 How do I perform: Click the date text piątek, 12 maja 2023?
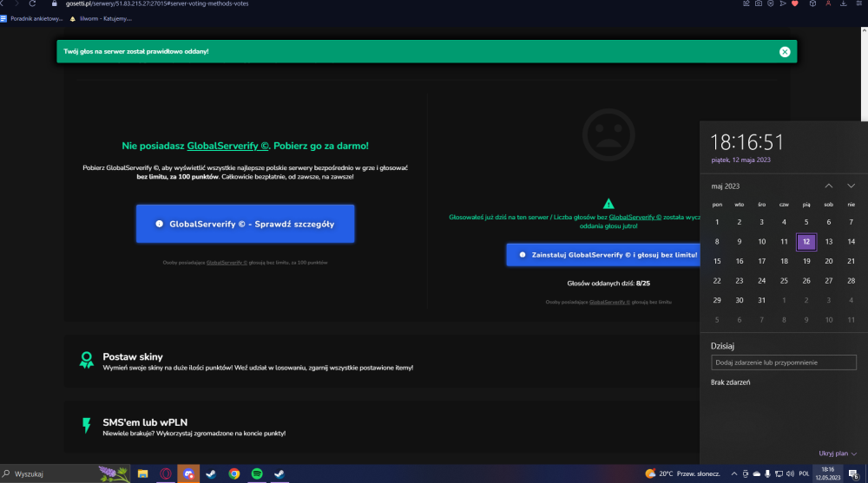(740, 160)
